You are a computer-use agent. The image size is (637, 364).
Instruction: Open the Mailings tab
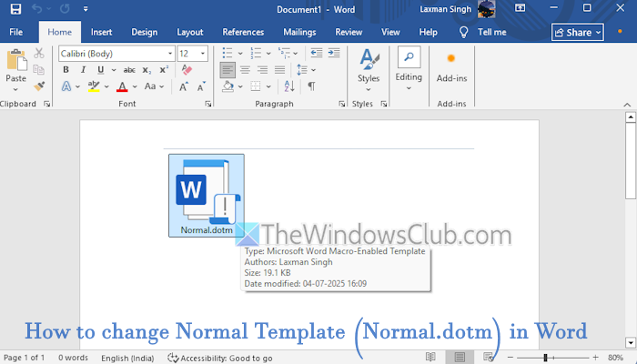(x=299, y=32)
